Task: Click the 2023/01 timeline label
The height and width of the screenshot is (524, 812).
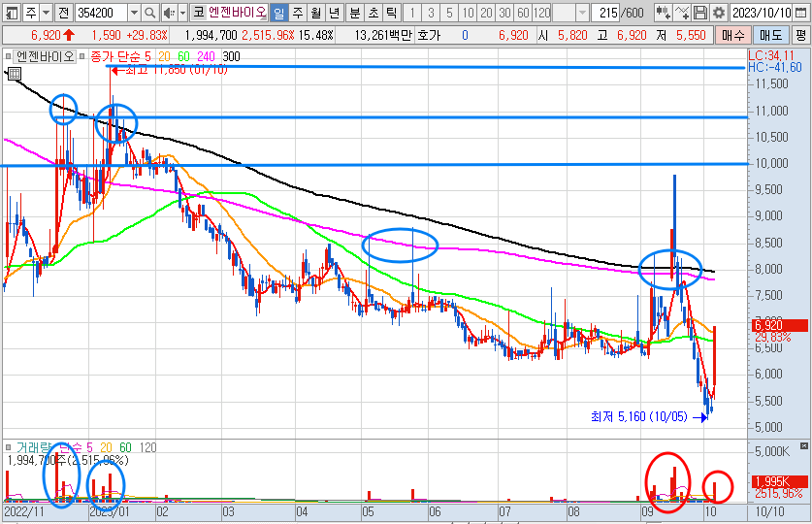Action: [x=110, y=512]
